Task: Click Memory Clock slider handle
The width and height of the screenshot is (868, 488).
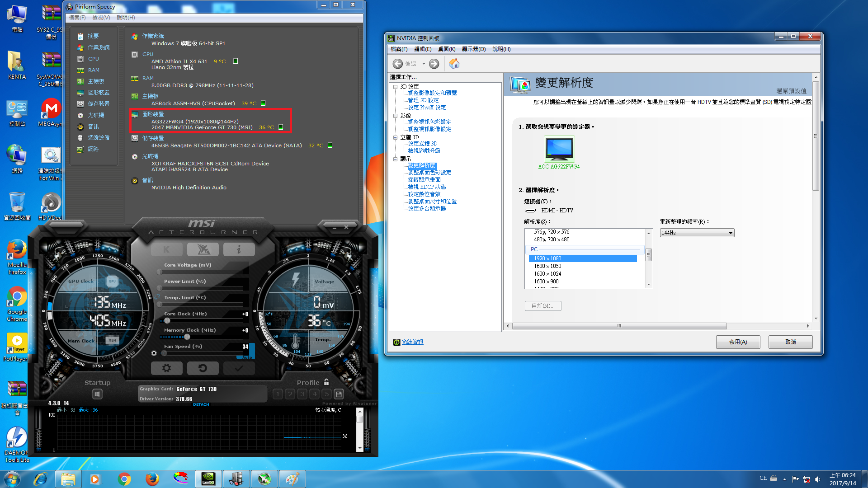Action: tap(187, 337)
